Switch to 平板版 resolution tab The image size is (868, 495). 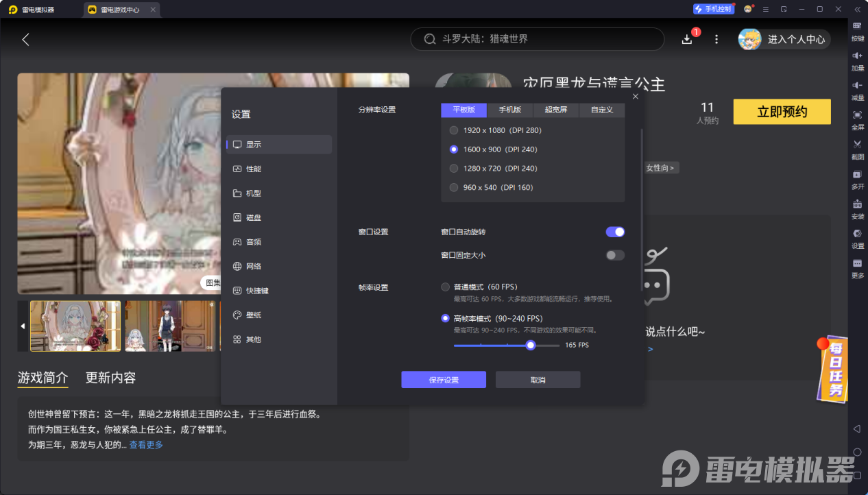(463, 110)
